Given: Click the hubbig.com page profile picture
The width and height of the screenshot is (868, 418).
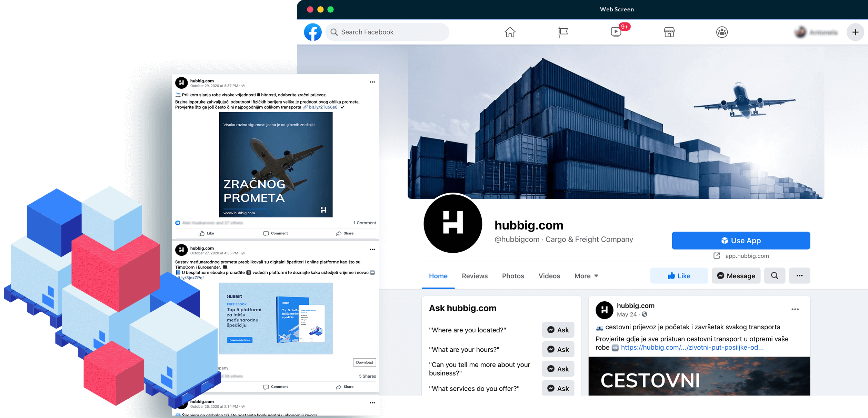Looking at the screenshot, I should click(453, 223).
